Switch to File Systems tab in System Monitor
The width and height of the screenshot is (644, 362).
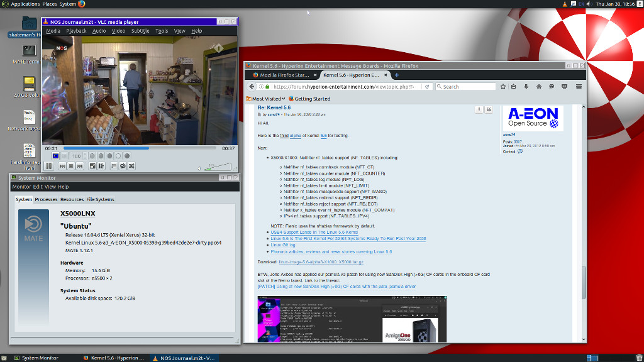100,199
